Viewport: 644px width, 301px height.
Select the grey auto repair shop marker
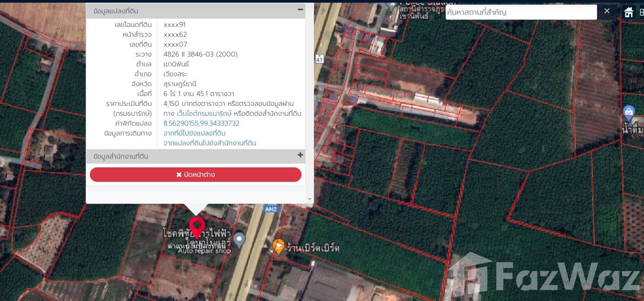[x=239, y=239]
